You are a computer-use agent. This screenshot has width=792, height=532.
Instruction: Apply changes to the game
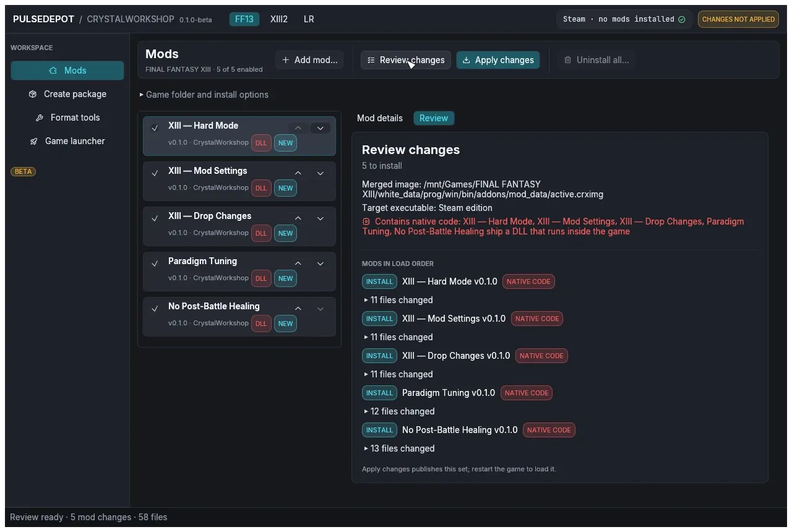click(498, 60)
